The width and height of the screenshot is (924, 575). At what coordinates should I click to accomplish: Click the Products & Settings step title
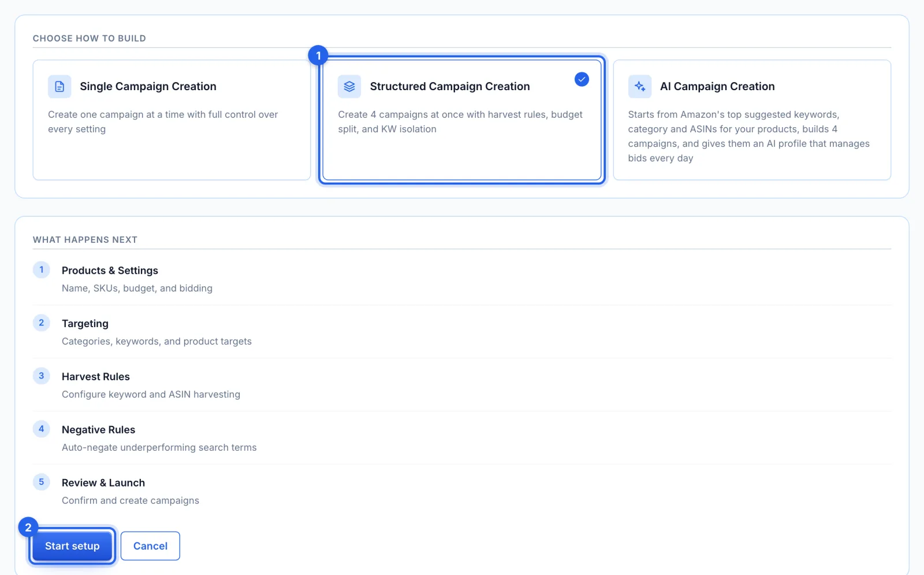(110, 270)
